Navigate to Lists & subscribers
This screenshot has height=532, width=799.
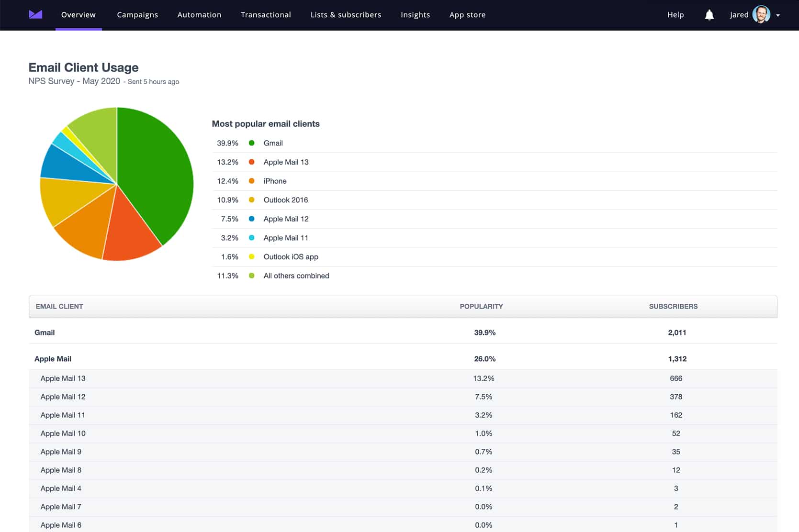click(346, 14)
